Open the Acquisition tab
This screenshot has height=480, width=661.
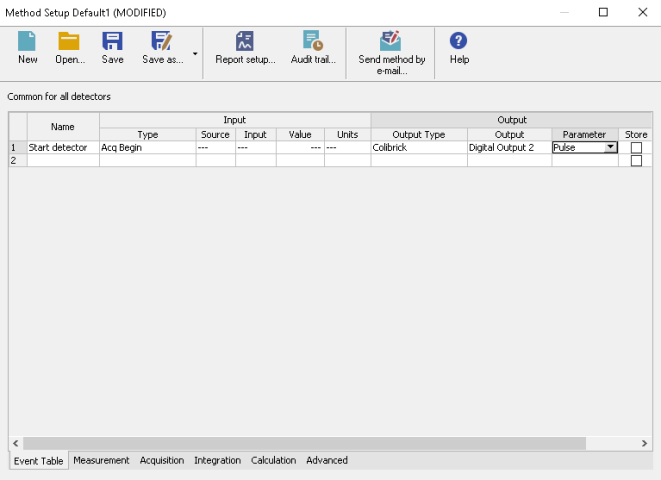pos(162,460)
